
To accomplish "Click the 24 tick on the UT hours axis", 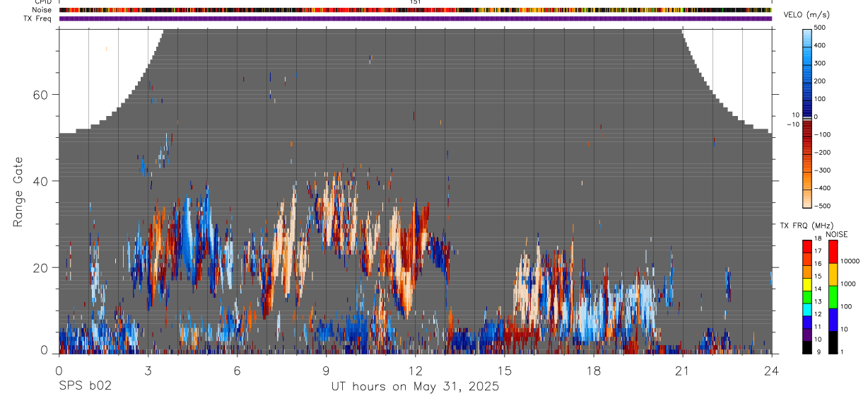I will pyautogui.click(x=772, y=370).
